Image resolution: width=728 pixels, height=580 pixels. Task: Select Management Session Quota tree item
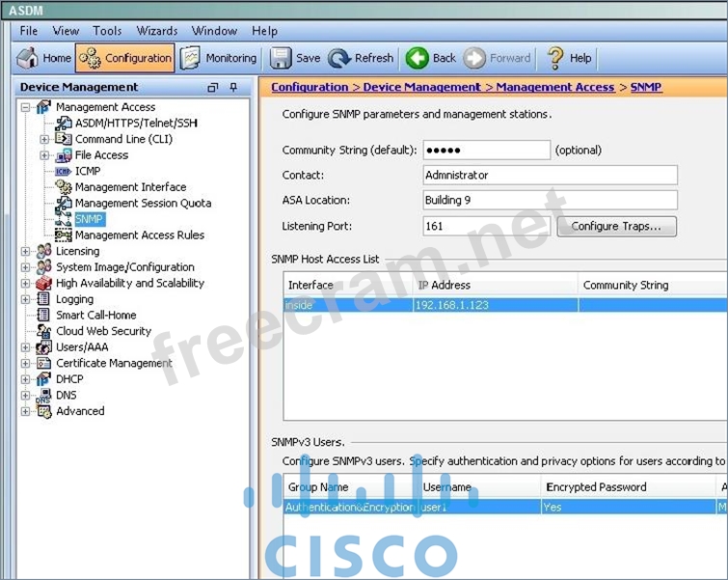(x=143, y=203)
